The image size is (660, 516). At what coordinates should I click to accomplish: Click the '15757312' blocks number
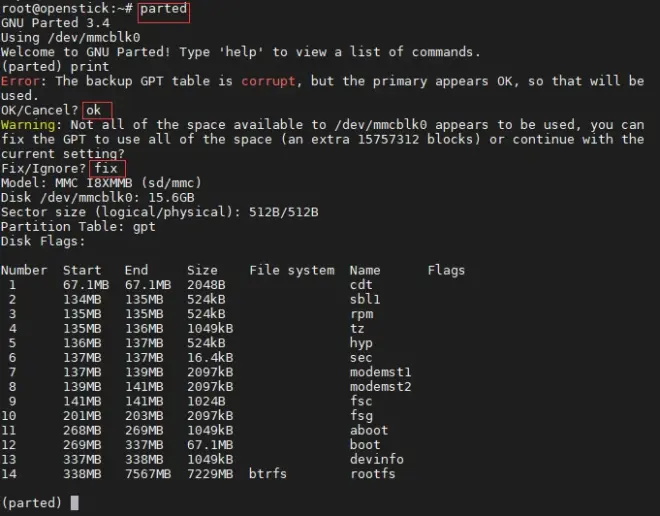click(388, 139)
